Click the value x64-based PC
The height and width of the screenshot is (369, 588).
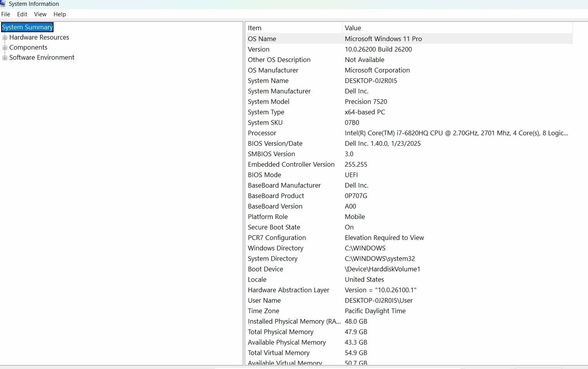365,112
